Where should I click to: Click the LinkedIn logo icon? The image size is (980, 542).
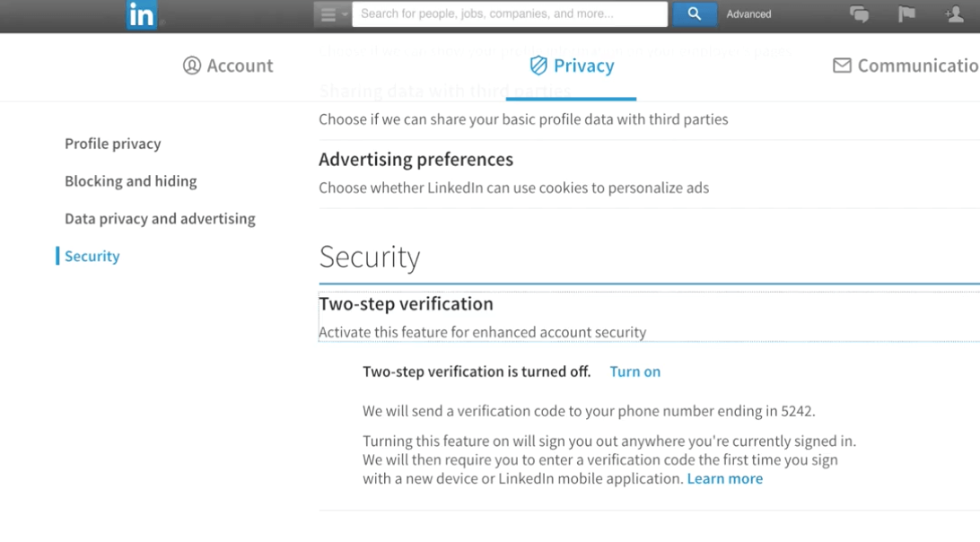tap(141, 14)
